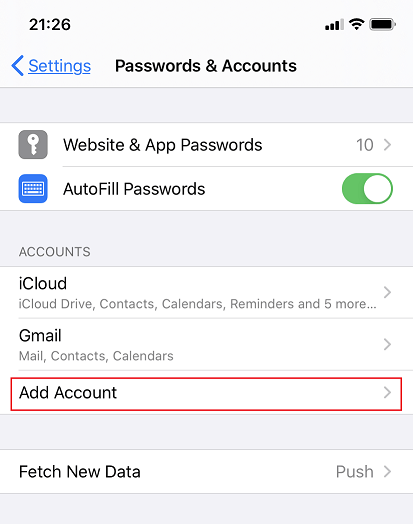This screenshot has height=524, width=413.
Task: Tap the gray key passwords icon
Action: 33,145
